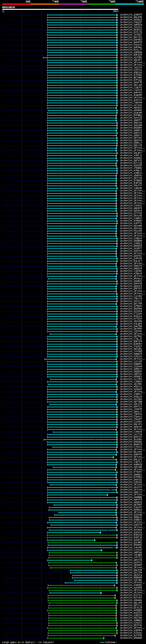Click the cyan alignment bar for UniRef100_C0SG30
The height and width of the screenshot is (644, 146).
(x=75, y=550)
